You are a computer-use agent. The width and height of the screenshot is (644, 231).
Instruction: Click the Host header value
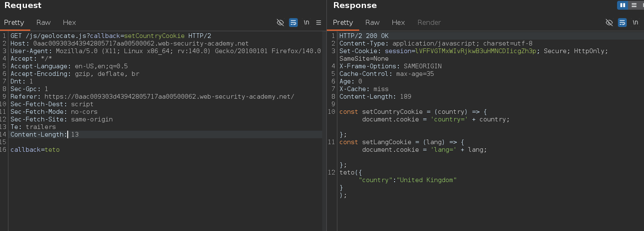pyautogui.click(x=141, y=43)
